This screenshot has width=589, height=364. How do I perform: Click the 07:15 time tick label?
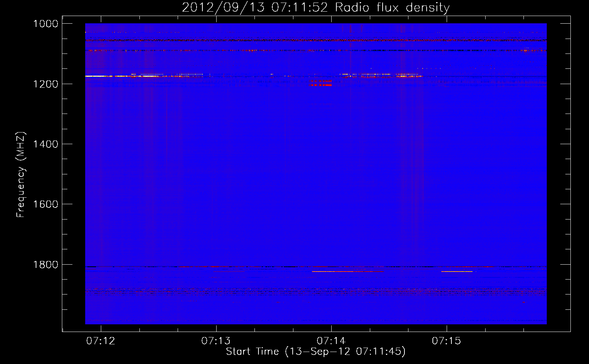446,341
